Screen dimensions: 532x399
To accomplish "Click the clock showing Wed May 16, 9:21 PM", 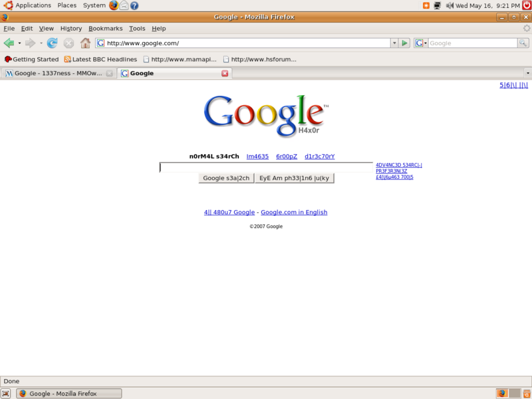I will pyautogui.click(x=487, y=5).
